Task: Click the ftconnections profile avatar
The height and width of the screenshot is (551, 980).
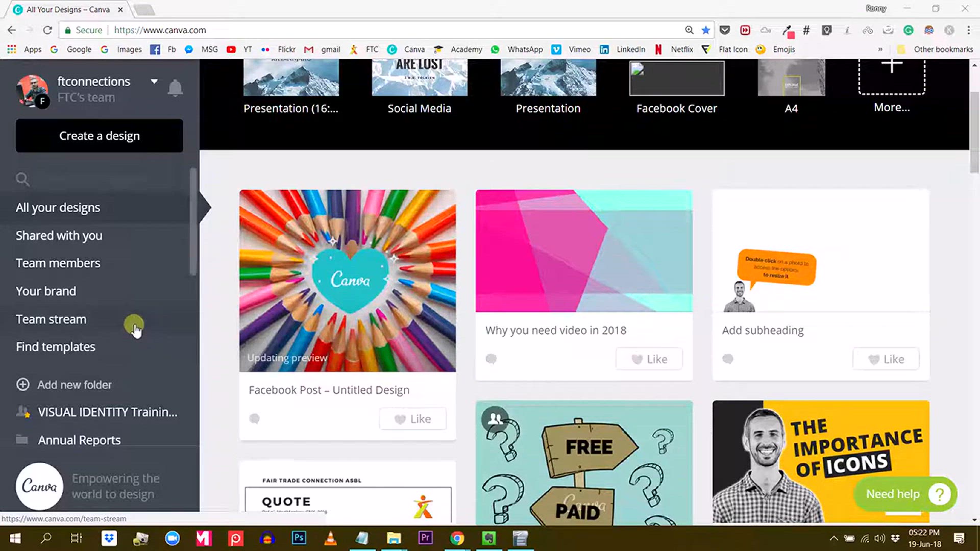Action: pos(33,91)
